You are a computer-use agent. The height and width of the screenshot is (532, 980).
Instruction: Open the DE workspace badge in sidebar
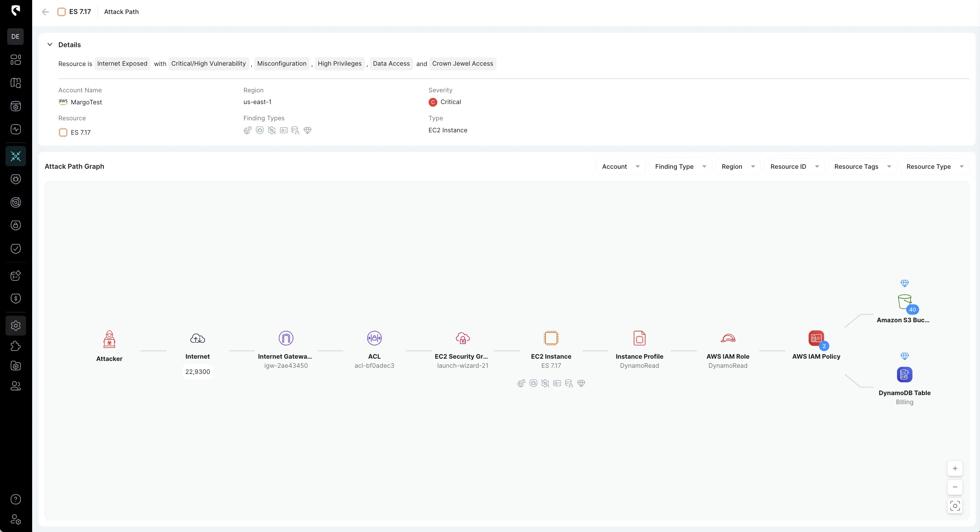click(16, 36)
